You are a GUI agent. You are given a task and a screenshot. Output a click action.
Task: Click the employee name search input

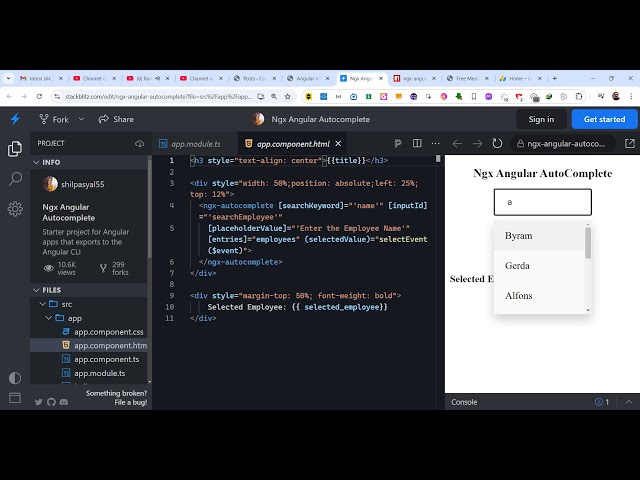pos(542,202)
